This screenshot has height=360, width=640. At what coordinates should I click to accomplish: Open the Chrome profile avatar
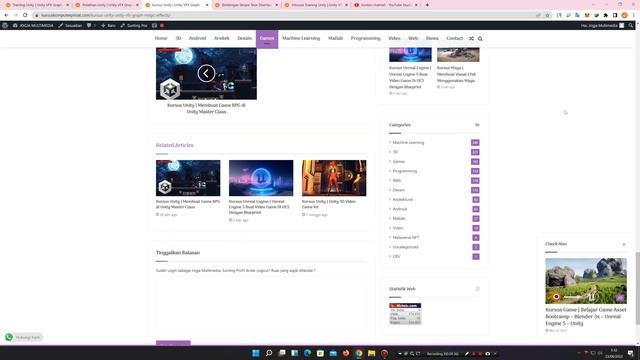tap(624, 15)
